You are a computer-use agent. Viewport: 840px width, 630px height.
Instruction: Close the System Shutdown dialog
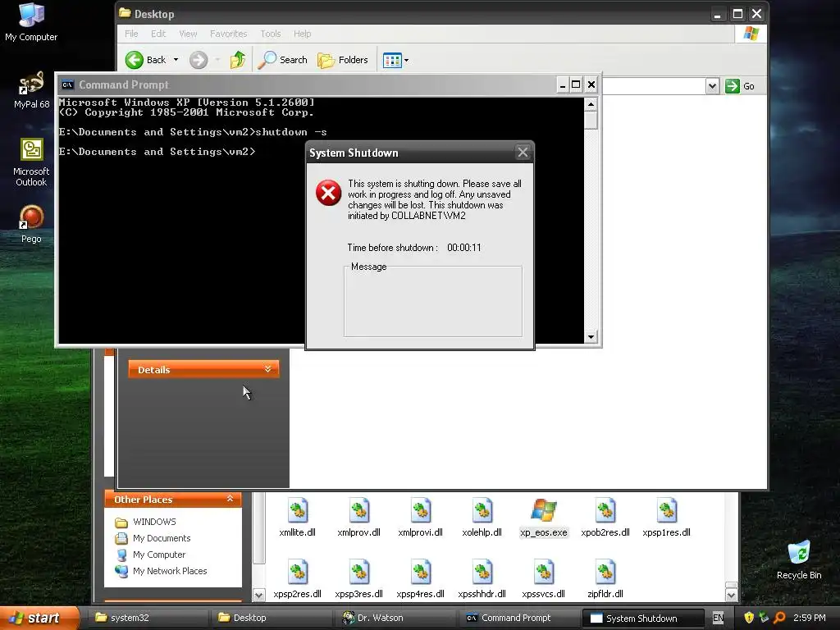pyautogui.click(x=523, y=153)
